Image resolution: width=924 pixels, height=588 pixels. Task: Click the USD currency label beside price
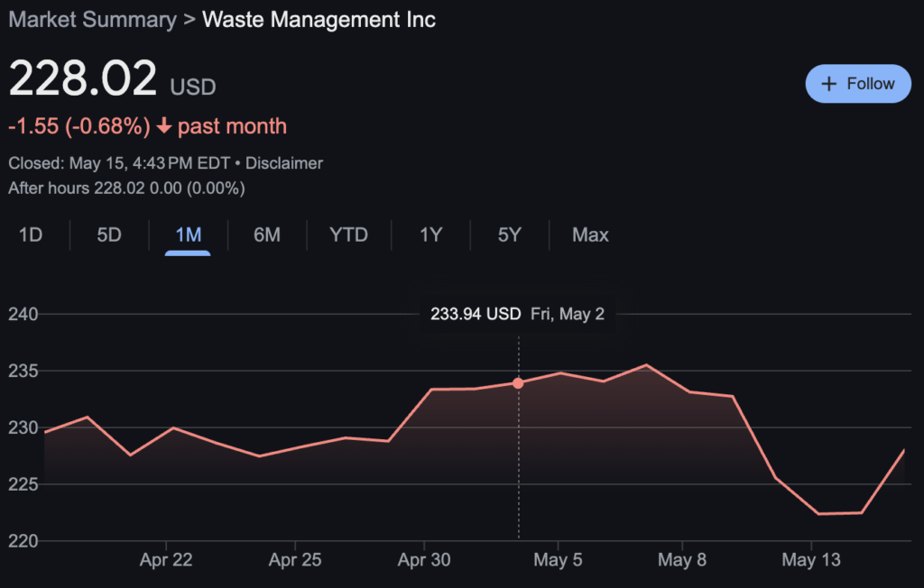coord(193,87)
